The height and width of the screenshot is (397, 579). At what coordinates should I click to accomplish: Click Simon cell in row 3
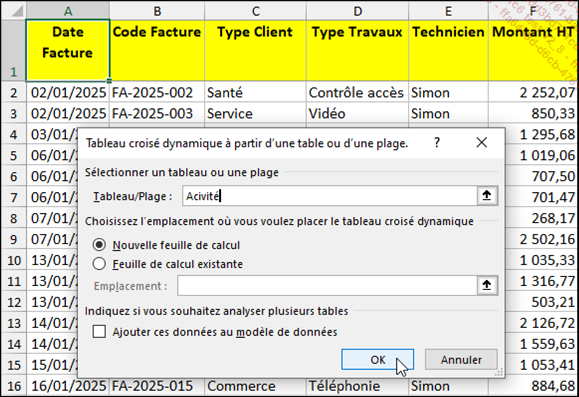pos(448,113)
